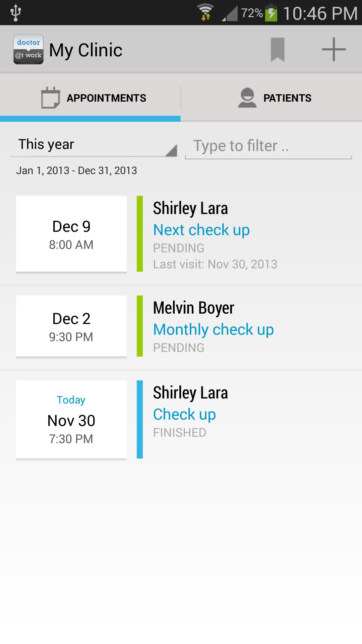Tap the person icon on Patients tab
This screenshot has width=362, height=644.
pos(247,98)
